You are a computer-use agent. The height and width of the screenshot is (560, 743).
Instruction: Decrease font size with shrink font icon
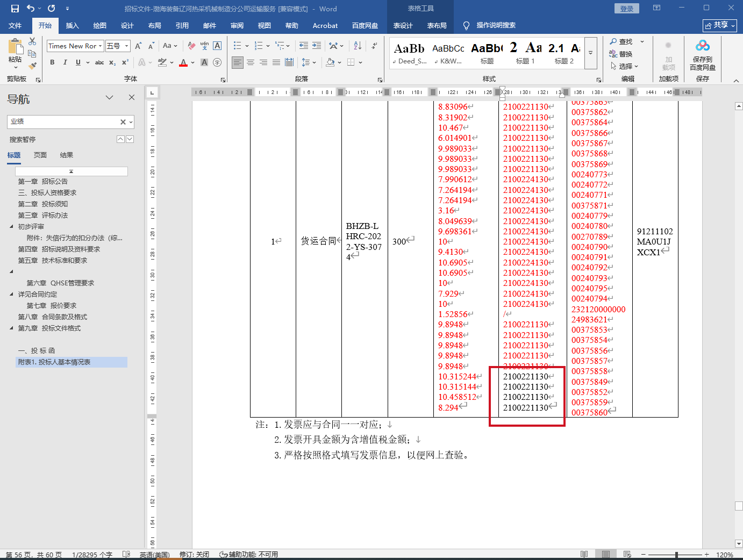coord(151,46)
